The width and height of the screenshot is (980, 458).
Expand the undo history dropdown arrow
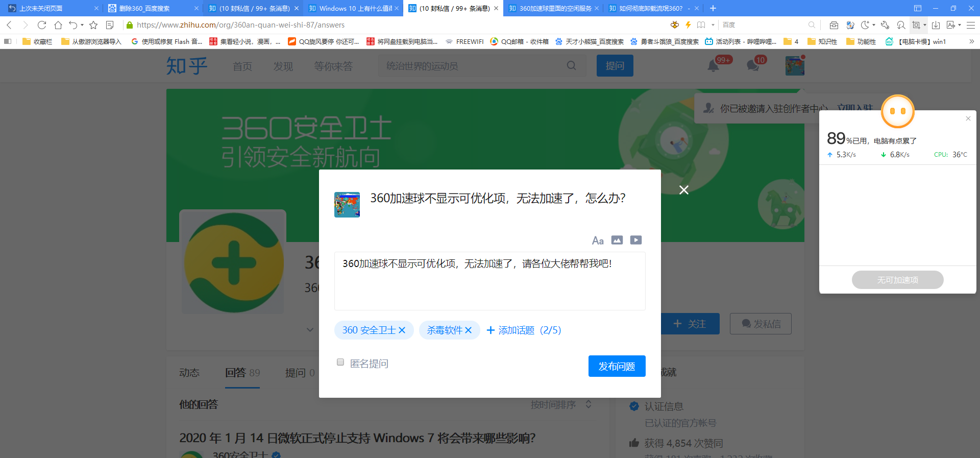[x=82, y=25]
